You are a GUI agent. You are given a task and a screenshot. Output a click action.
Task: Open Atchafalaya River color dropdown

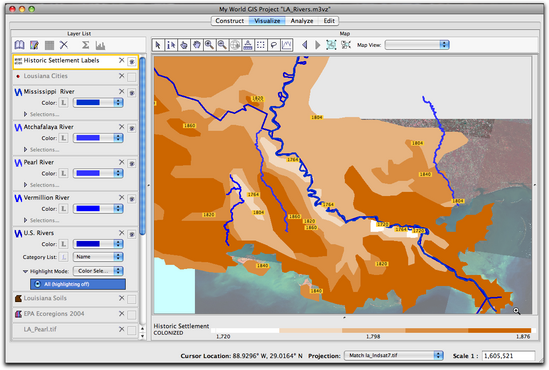click(x=98, y=138)
